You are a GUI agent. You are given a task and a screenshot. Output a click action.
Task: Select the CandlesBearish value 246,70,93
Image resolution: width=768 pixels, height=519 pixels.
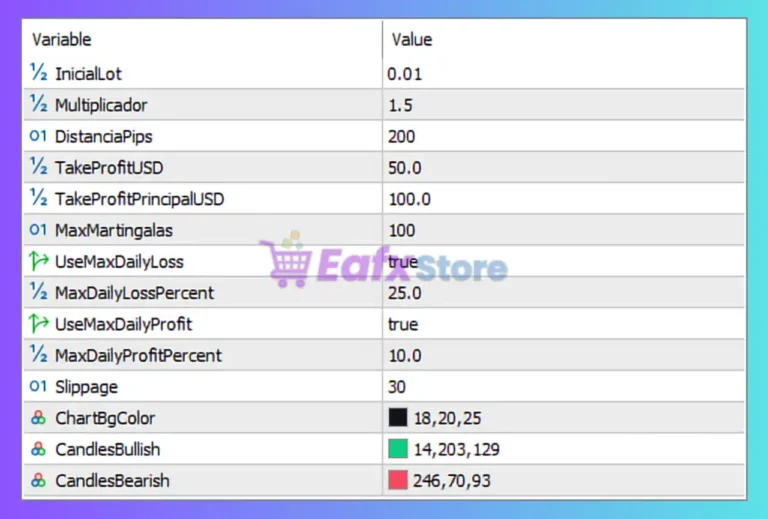click(x=452, y=481)
